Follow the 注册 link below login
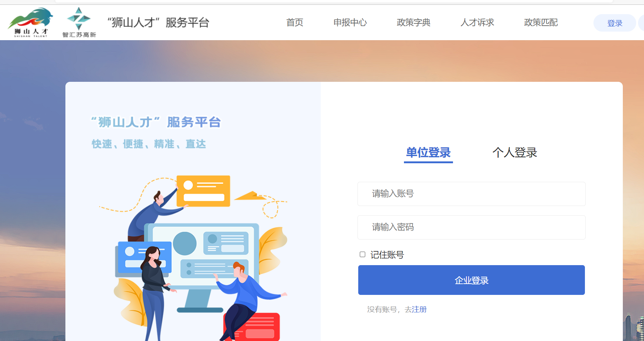The image size is (644, 341). pyautogui.click(x=419, y=309)
